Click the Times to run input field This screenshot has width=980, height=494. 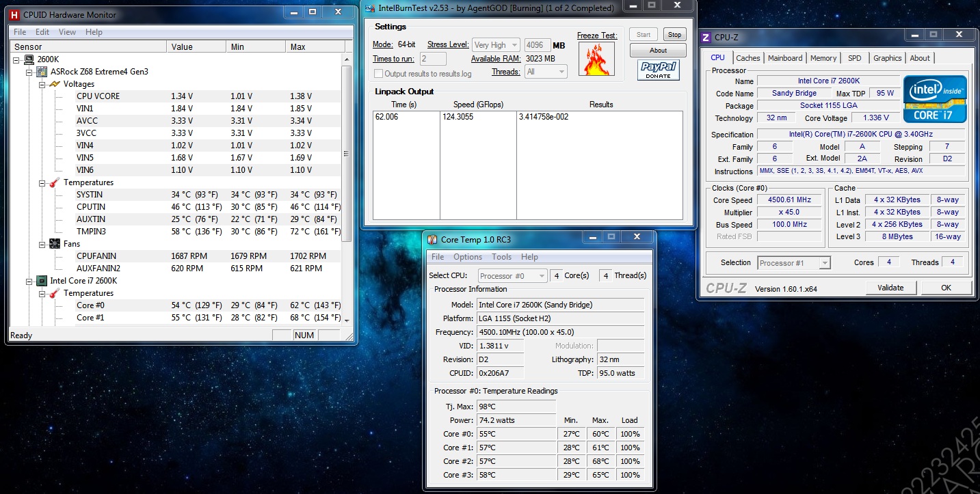tap(433, 59)
